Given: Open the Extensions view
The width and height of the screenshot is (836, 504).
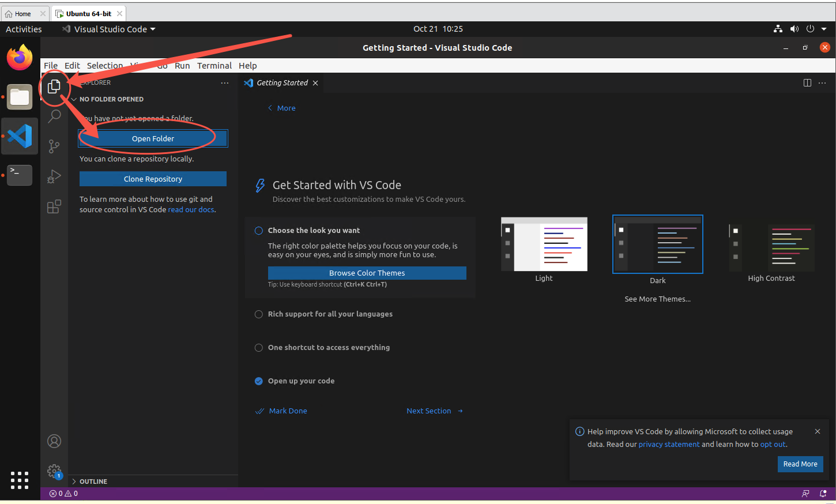Looking at the screenshot, I should (54, 206).
